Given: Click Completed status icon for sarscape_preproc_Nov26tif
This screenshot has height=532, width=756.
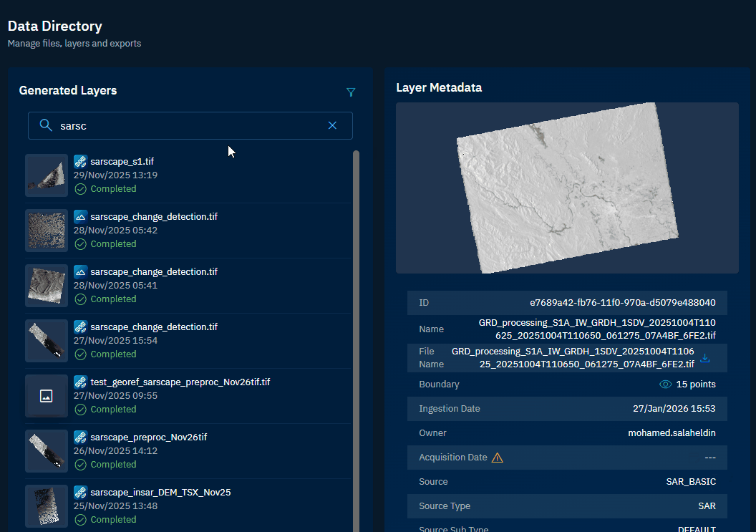Looking at the screenshot, I should [x=81, y=465].
